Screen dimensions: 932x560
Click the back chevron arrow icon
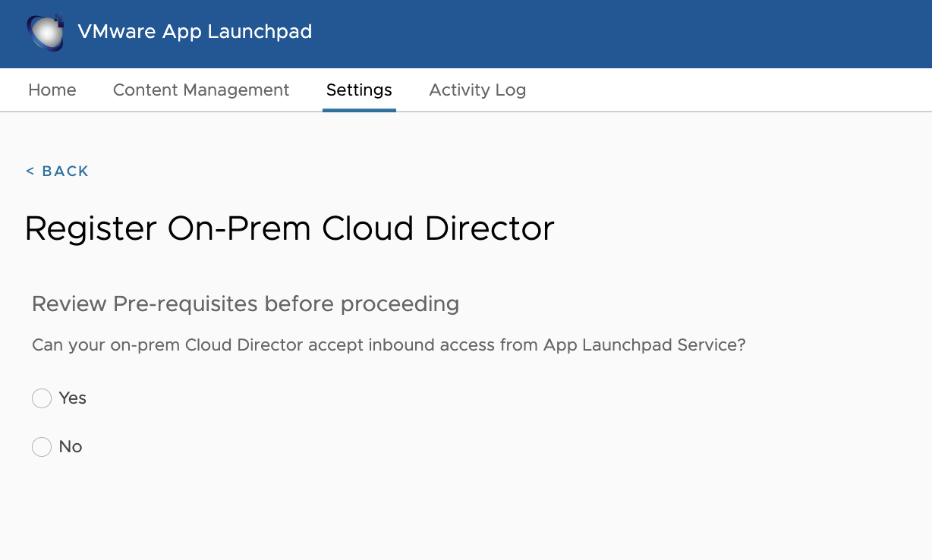point(30,171)
